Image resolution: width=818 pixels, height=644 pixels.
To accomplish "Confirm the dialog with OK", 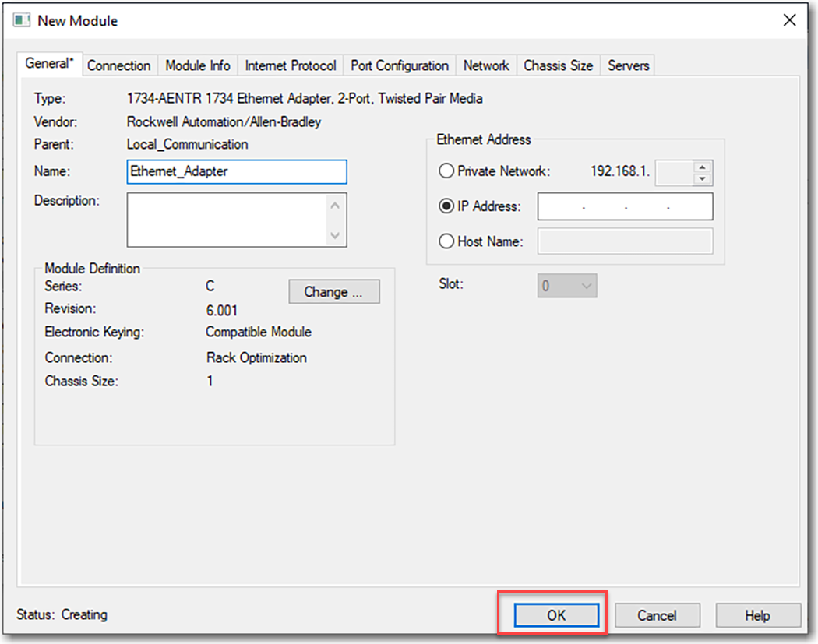I will tap(556, 615).
